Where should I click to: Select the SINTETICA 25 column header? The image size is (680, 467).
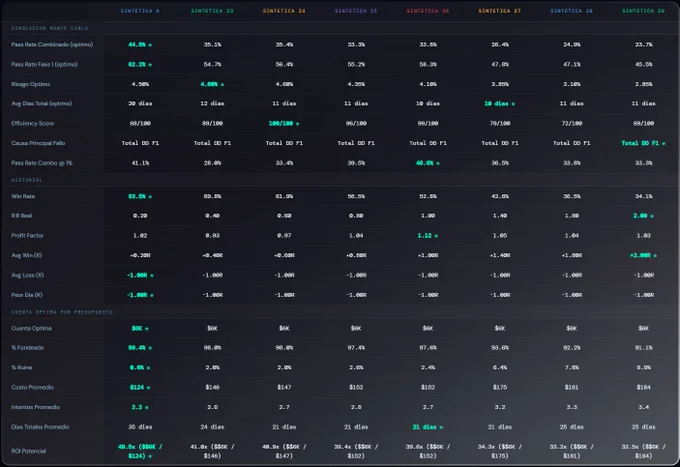[x=356, y=11]
